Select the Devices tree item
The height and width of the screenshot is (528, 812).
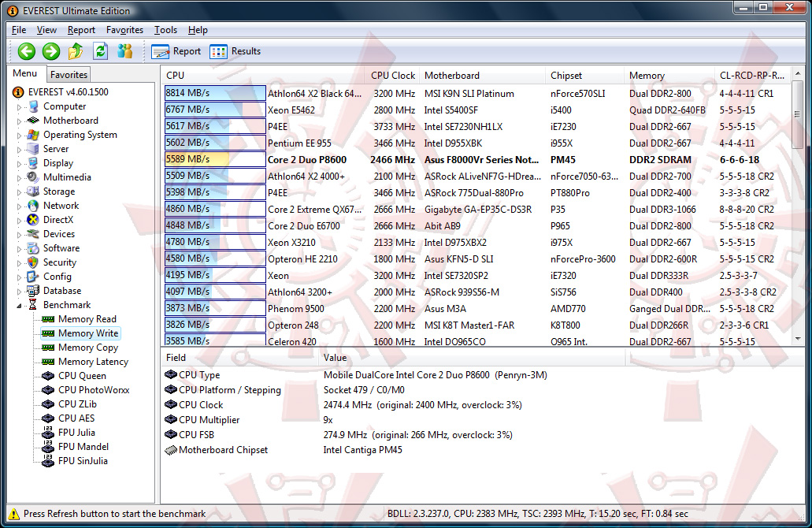59,234
